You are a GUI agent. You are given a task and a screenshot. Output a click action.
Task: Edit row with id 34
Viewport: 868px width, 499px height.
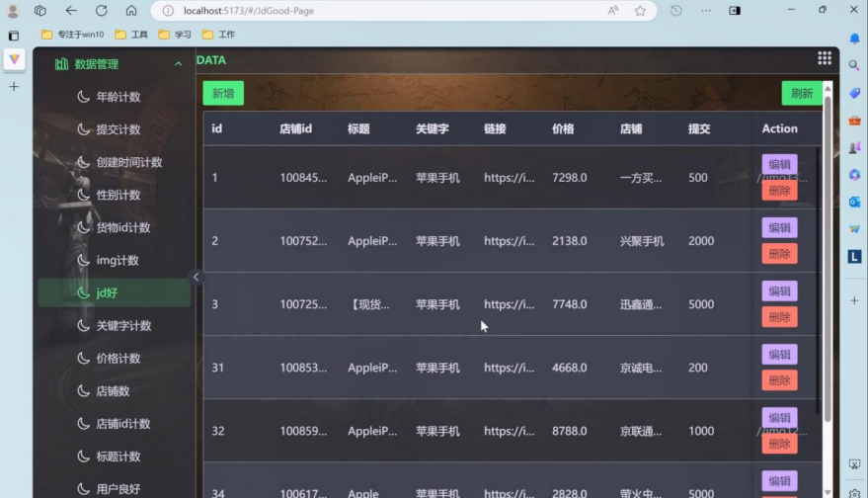(x=779, y=481)
